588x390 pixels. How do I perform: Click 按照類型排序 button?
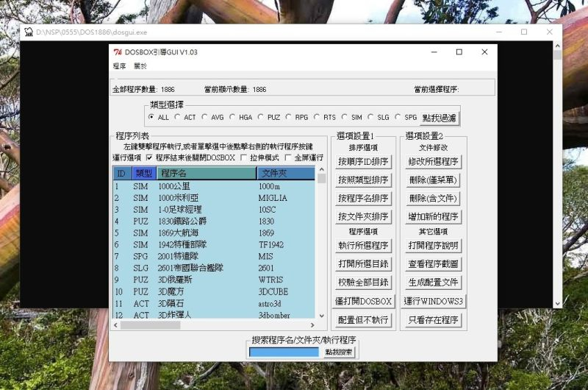point(363,180)
